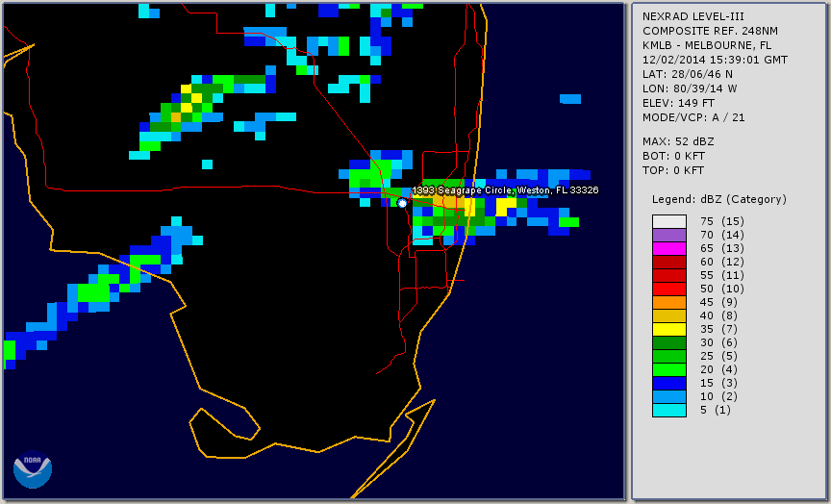Click the 50 (10) legend label
This screenshot has height=504, width=831.
722,289
